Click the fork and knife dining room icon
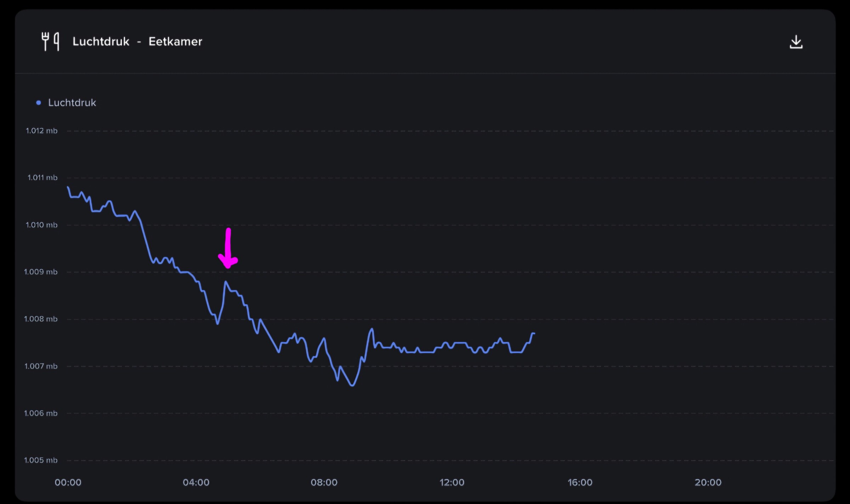This screenshot has height=504, width=850. click(x=50, y=41)
